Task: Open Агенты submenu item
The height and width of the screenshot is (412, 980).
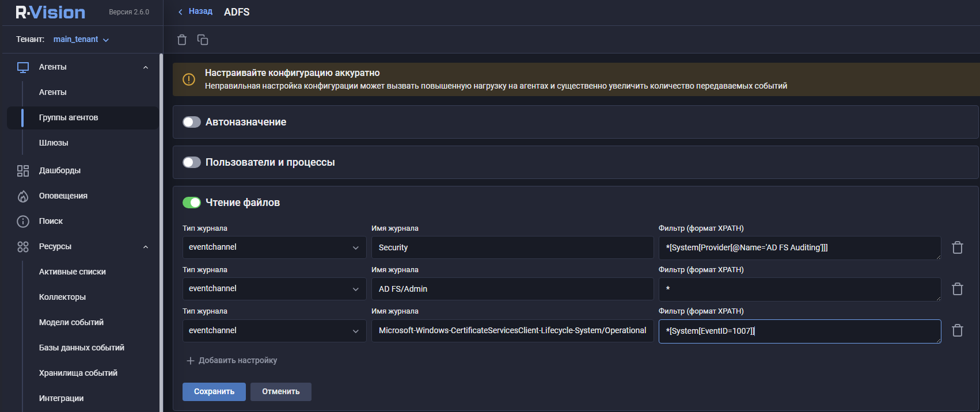Action: (x=53, y=92)
